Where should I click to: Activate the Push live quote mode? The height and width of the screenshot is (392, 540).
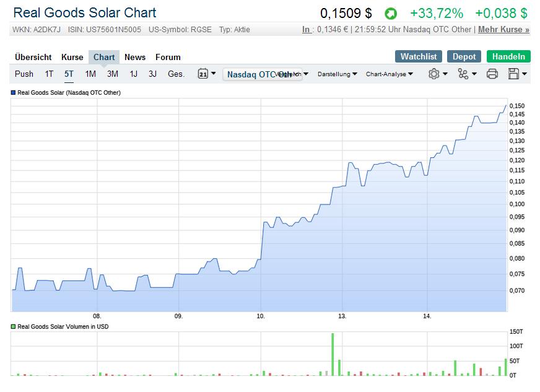click(x=24, y=74)
